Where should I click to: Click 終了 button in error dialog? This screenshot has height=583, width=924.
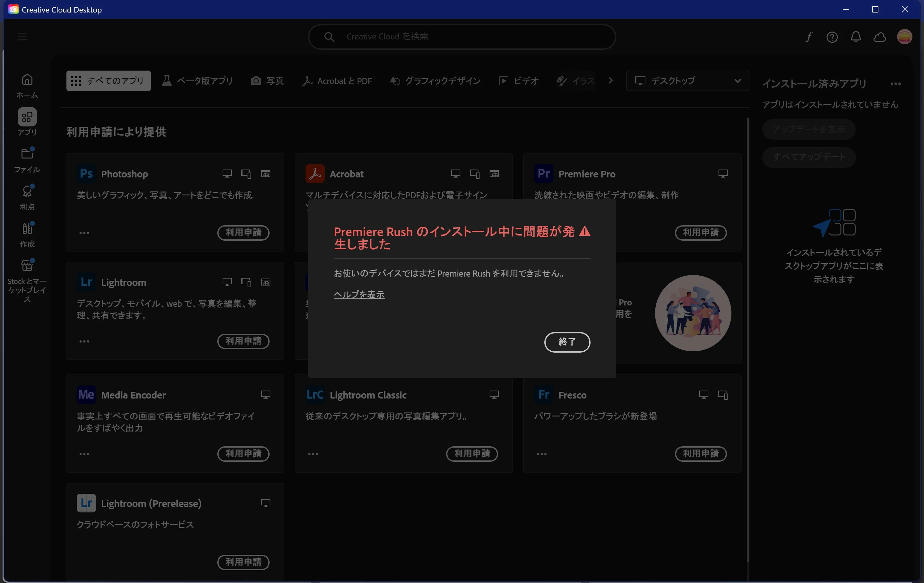pyautogui.click(x=567, y=342)
